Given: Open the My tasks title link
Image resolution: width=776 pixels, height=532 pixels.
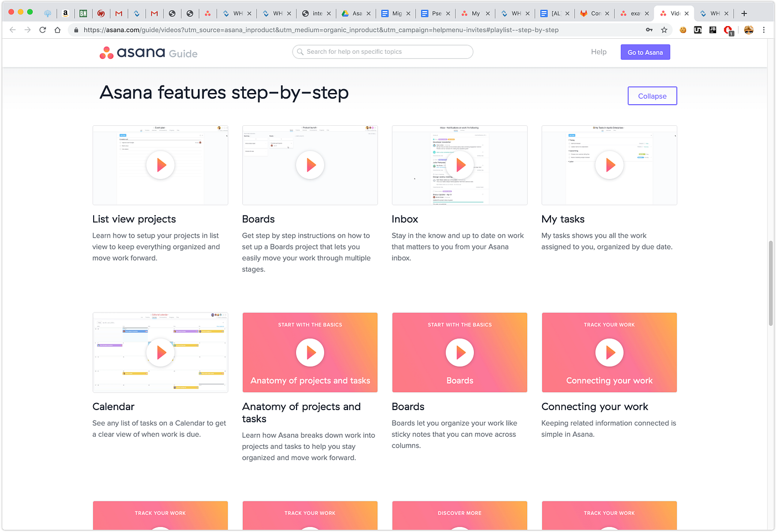Looking at the screenshot, I should click(x=563, y=219).
